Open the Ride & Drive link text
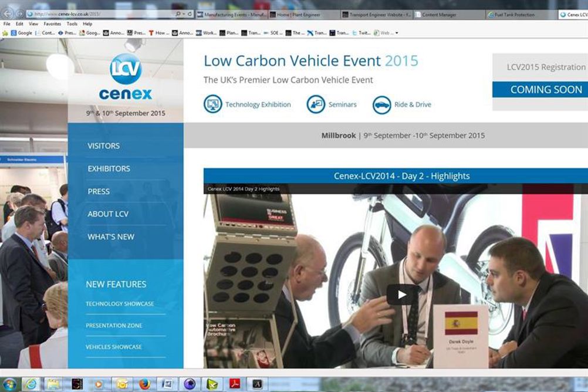 (x=413, y=104)
